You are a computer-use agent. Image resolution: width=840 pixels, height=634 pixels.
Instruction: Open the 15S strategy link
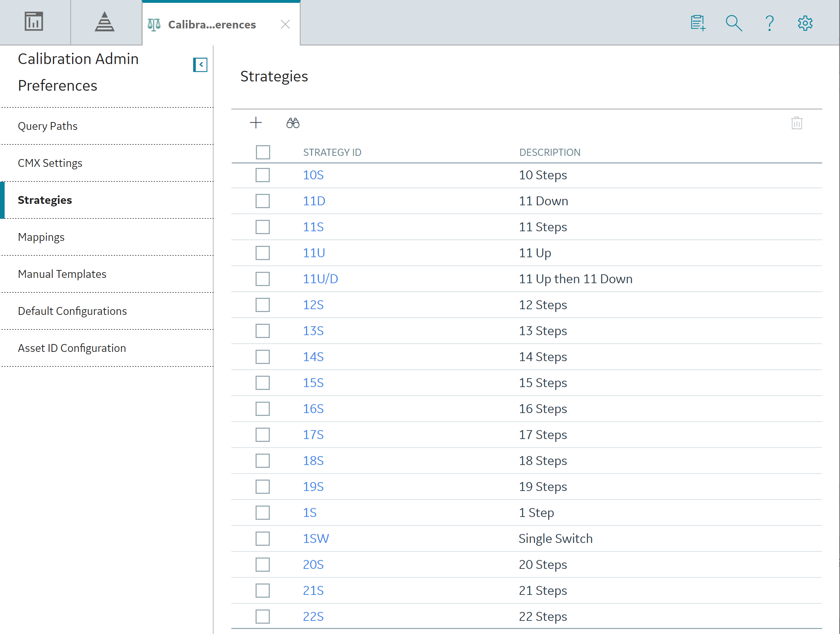[313, 383]
